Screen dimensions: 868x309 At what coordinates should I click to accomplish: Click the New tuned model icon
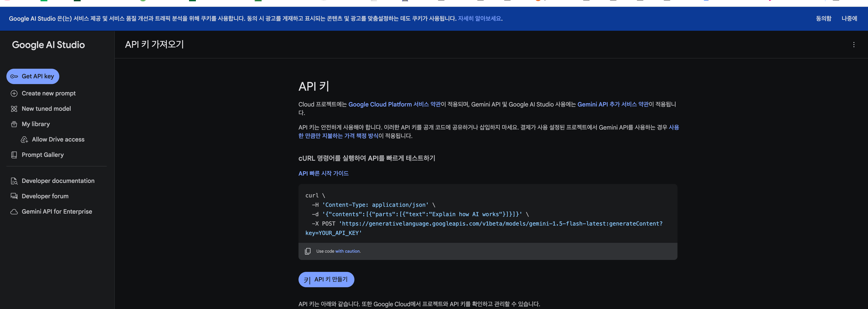14,109
